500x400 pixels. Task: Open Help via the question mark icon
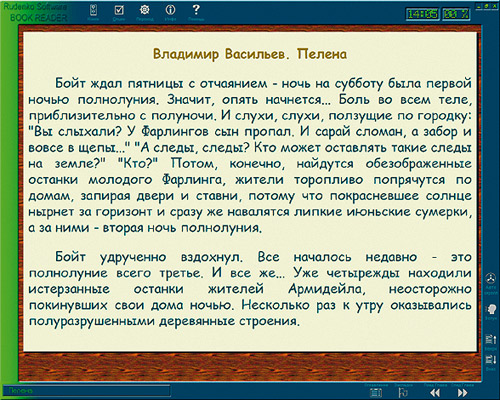[196, 9]
